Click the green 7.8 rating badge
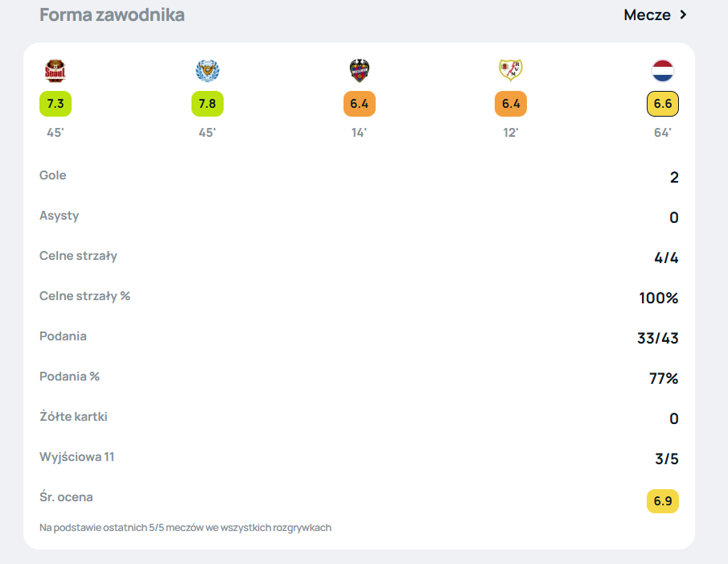Viewport: 728px width, 564px height. (207, 104)
